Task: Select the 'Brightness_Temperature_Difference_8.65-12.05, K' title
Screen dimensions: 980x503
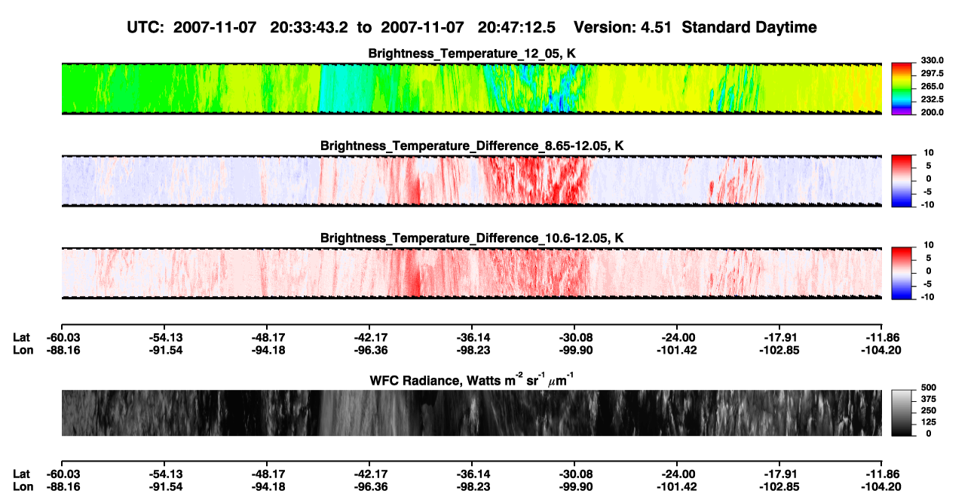Action: pos(472,146)
